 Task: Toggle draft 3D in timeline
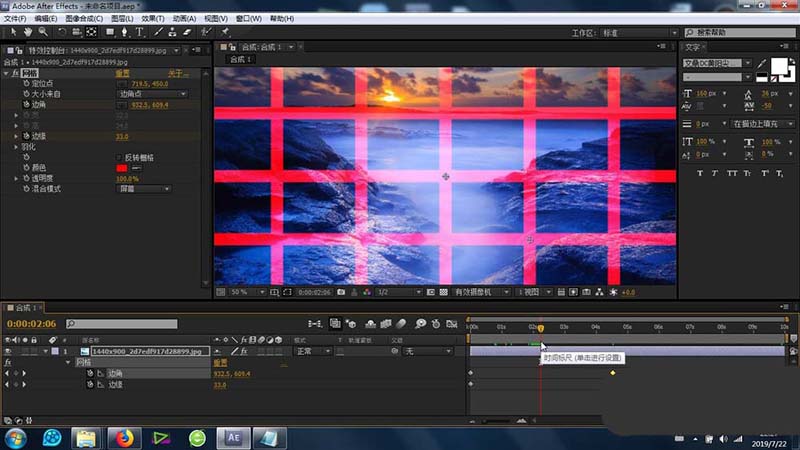(x=351, y=323)
